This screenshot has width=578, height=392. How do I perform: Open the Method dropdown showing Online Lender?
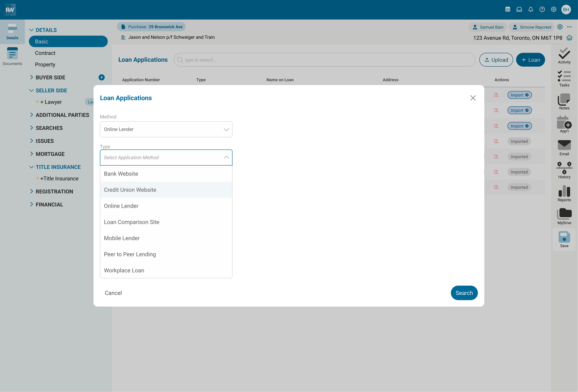point(166,129)
